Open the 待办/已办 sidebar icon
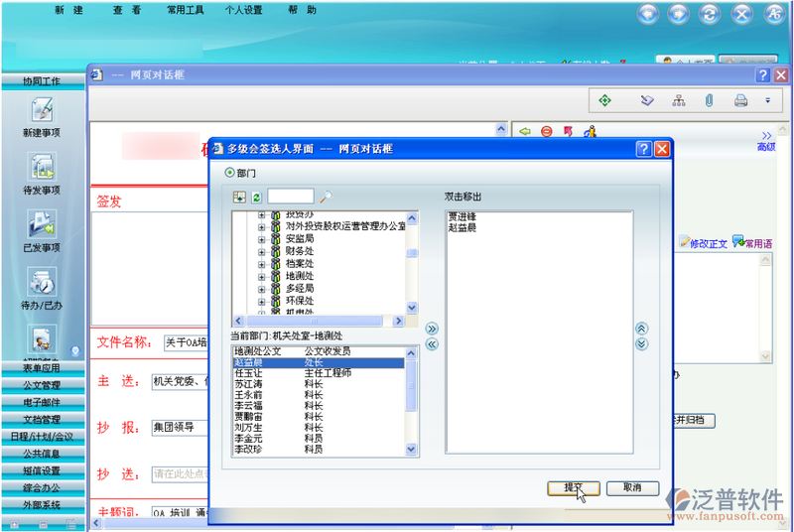This screenshot has height=532, width=794. coord(42,282)
